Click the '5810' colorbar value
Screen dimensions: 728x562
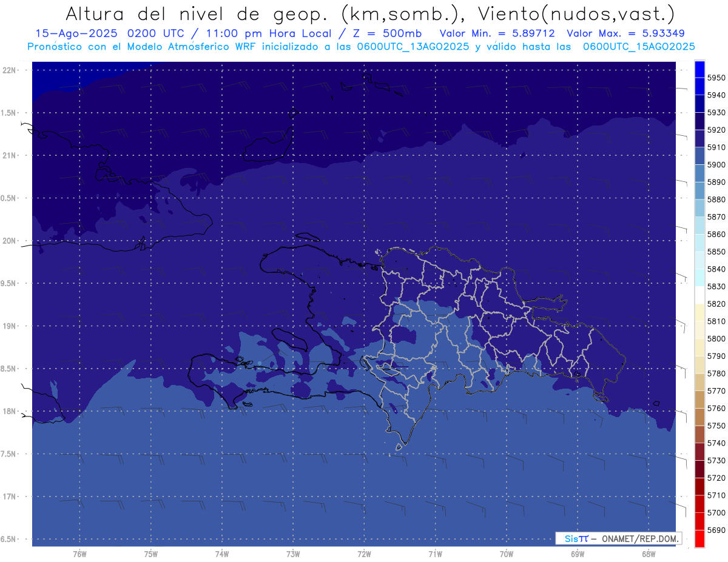(x=716, y=321)
